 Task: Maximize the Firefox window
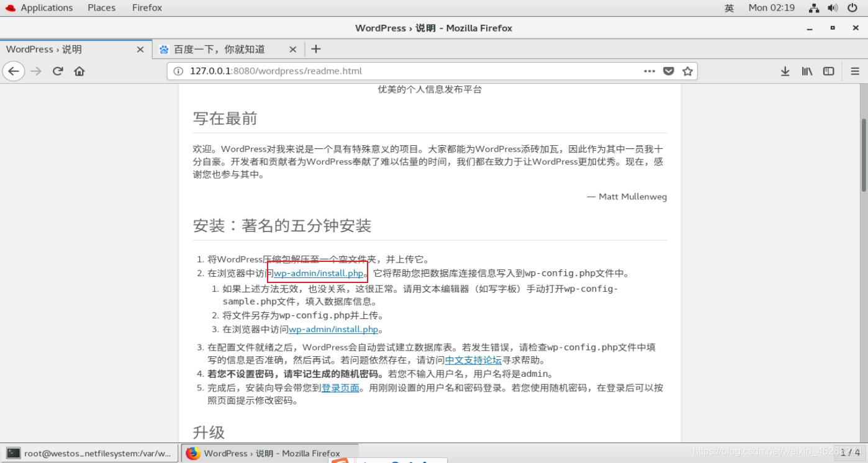pyautogui.click(x=833, y=28)
